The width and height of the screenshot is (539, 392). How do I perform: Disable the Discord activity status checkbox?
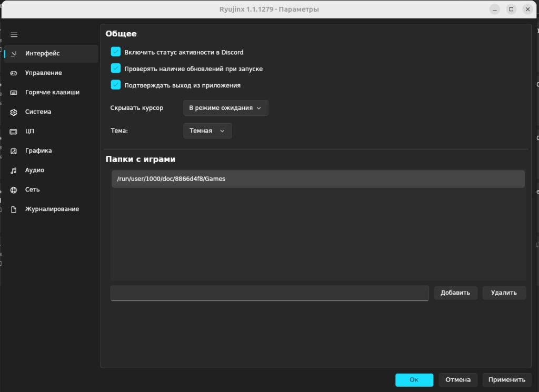[116, 52]
